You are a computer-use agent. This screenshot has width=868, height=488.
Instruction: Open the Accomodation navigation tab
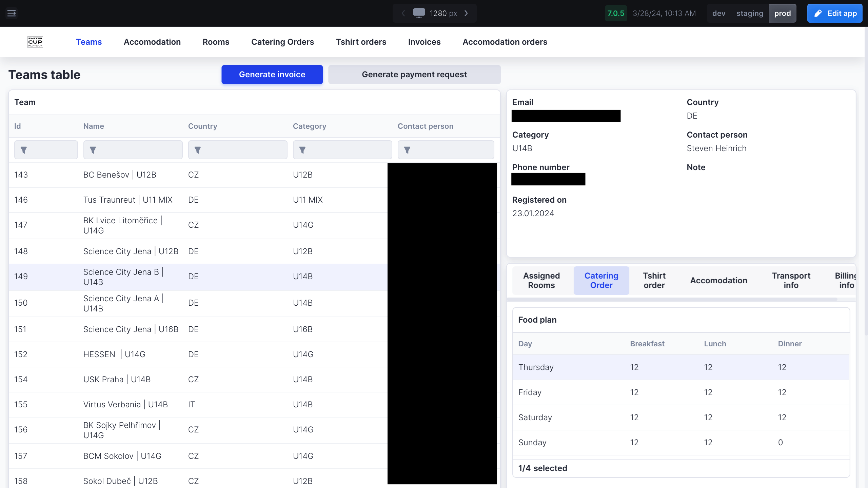coord(152,42)
